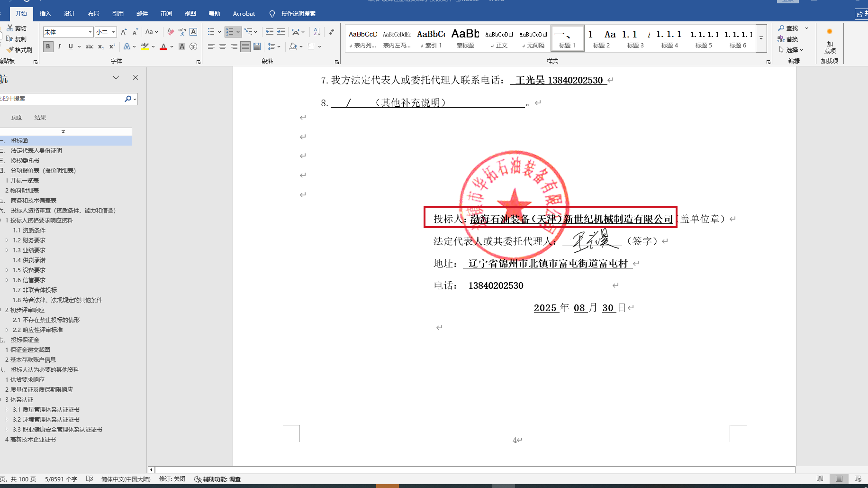
Task: Click 修订: 关闭 in the status bar
Action: (x=172, y=479)
